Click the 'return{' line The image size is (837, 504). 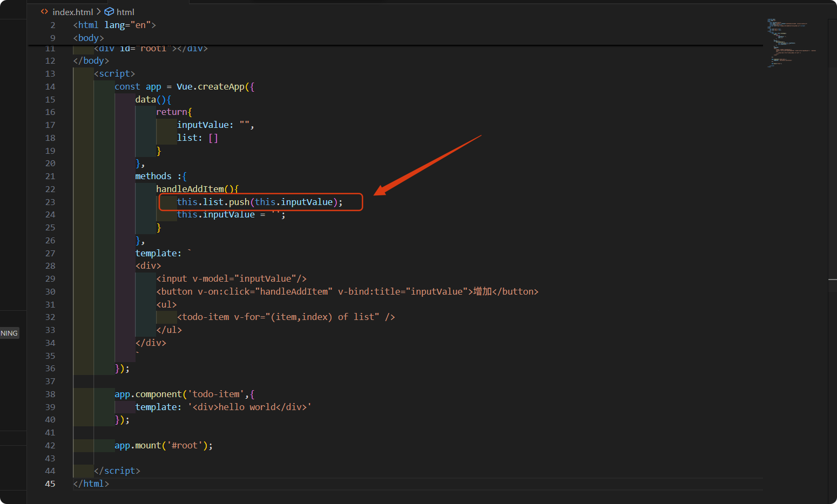(174, 112)
